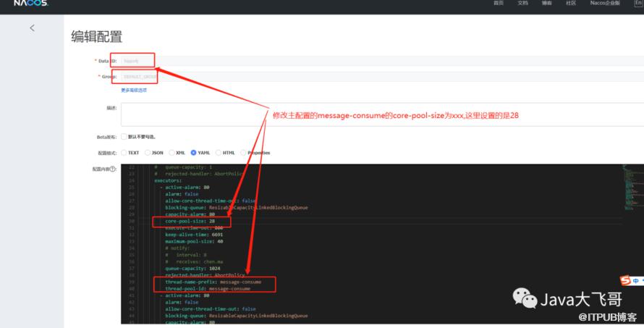Click the keep-alive-time: 6691 line

194,235
